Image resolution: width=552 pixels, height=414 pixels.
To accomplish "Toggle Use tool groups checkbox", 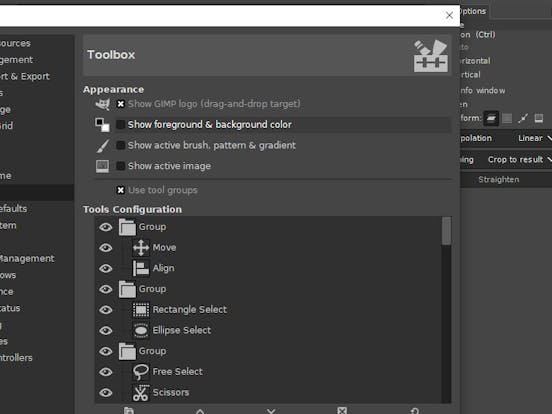I will [x=120, y=190].
